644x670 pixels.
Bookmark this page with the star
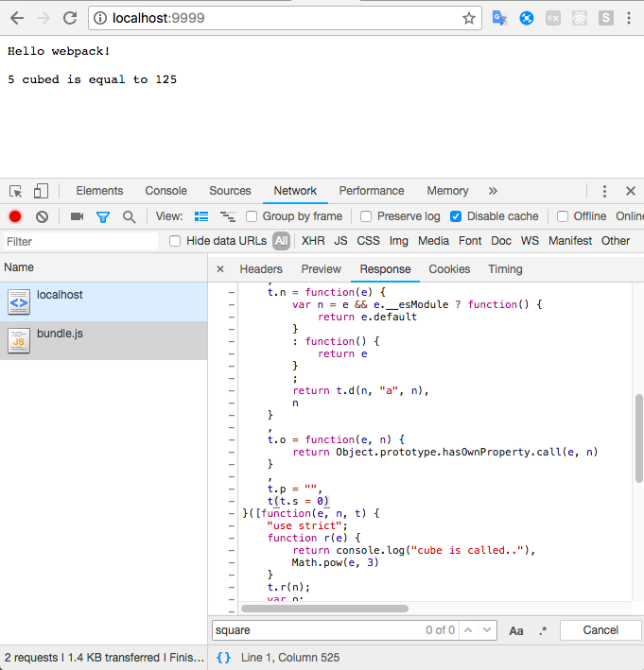[x=469, y=18]
